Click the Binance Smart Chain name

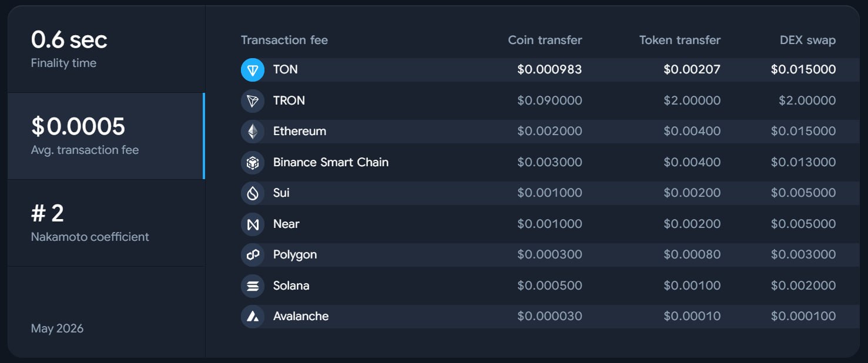[x=331, y=162]
